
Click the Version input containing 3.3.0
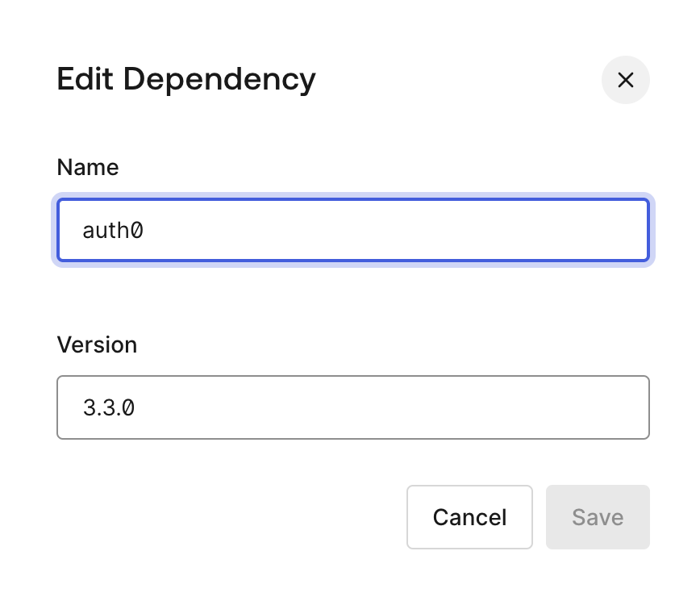353,407
